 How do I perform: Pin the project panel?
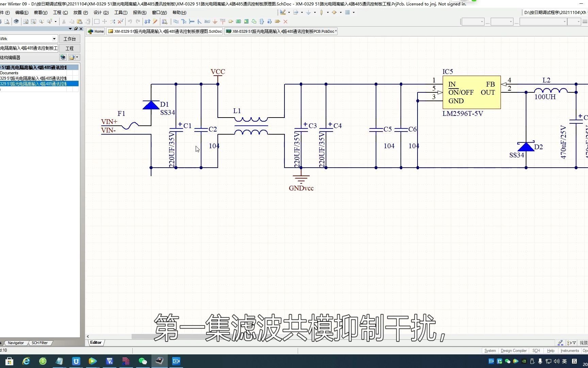click(x=76, y=29)
